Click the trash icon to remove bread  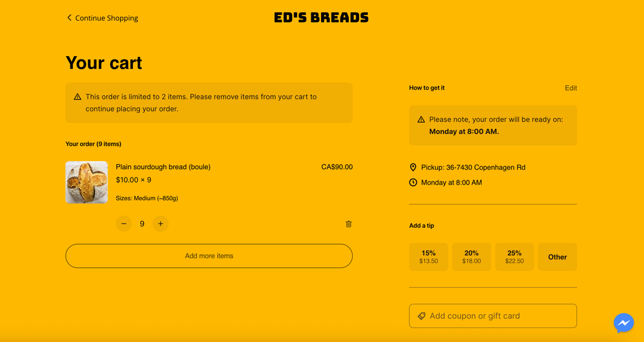pyautogui.click(x=349, y=224)
